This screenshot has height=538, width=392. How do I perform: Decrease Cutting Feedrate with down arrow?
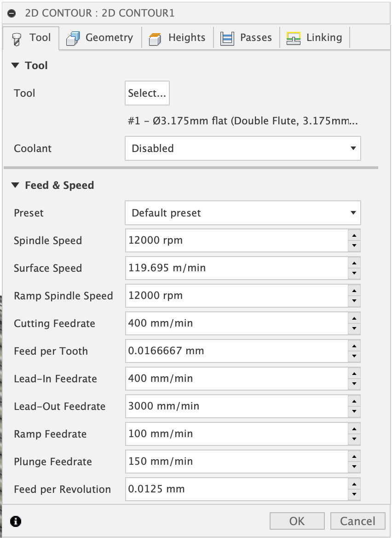(x=354, y=328)
